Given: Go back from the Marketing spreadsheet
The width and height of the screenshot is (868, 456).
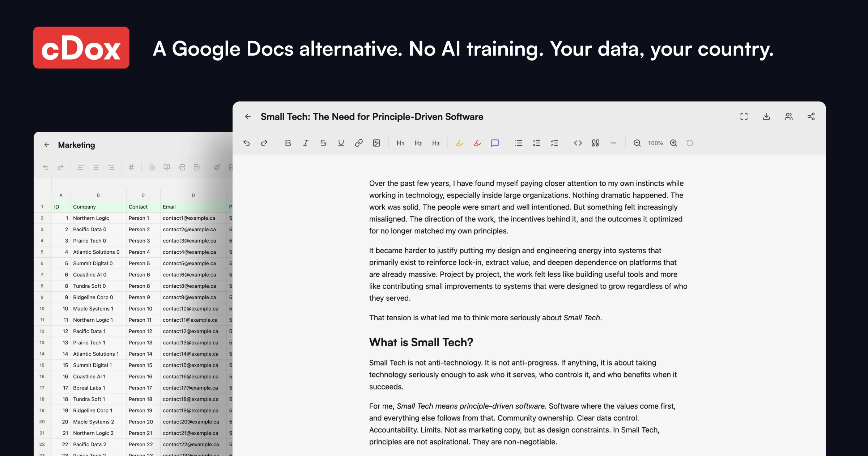Looking at the screenshot, I should (x=47, y=145).
